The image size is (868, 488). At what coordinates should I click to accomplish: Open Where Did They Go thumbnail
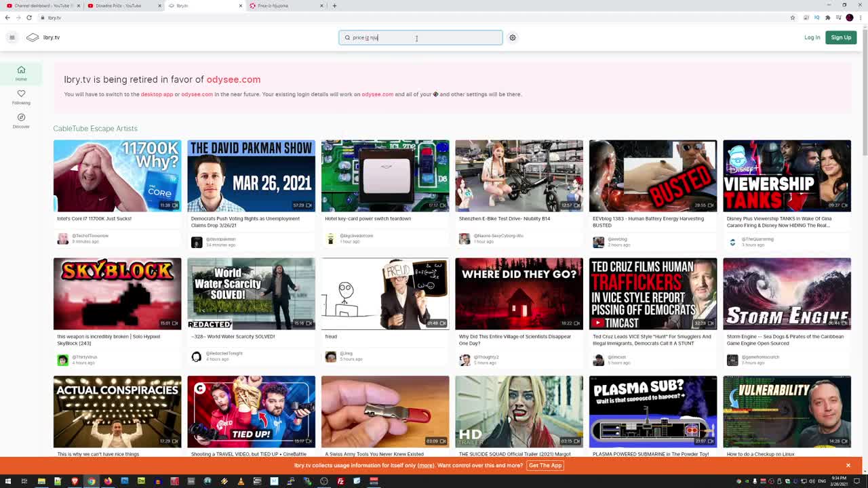519,293
